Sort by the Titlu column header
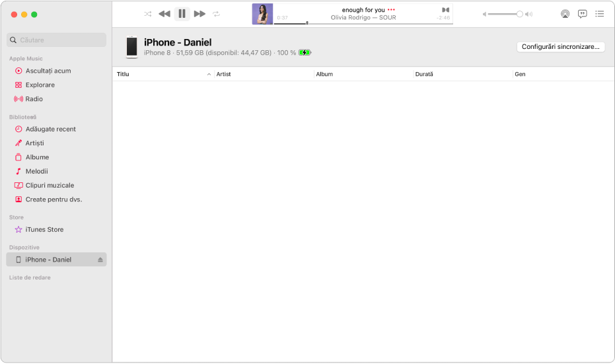615x364 pixels. (x=163, y=74)
